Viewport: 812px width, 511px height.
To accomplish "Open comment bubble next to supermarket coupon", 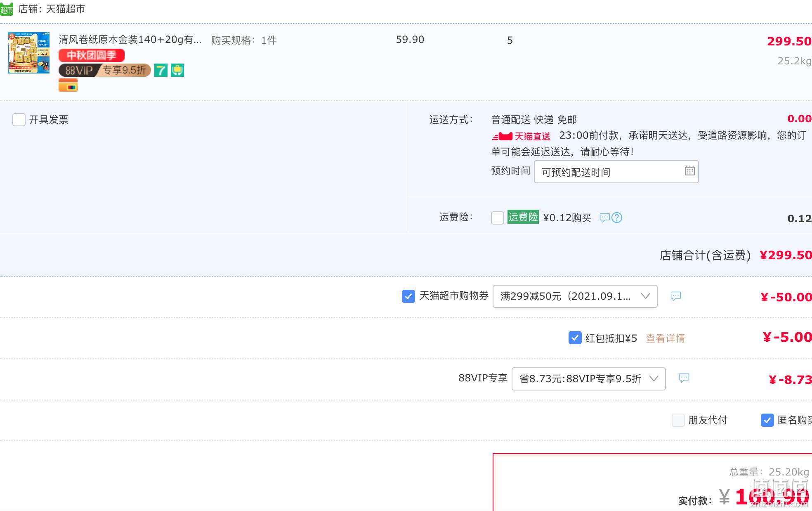I will [x=675, y=296].
